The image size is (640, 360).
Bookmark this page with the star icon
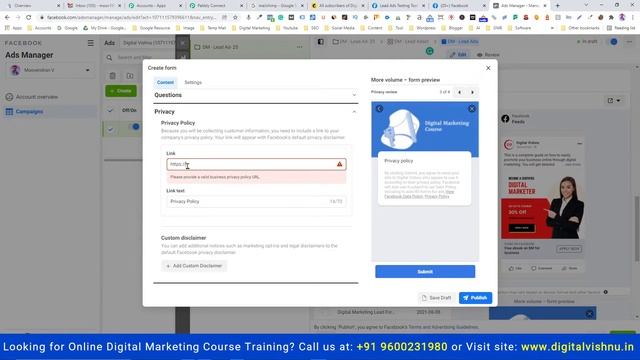point(235,18)
